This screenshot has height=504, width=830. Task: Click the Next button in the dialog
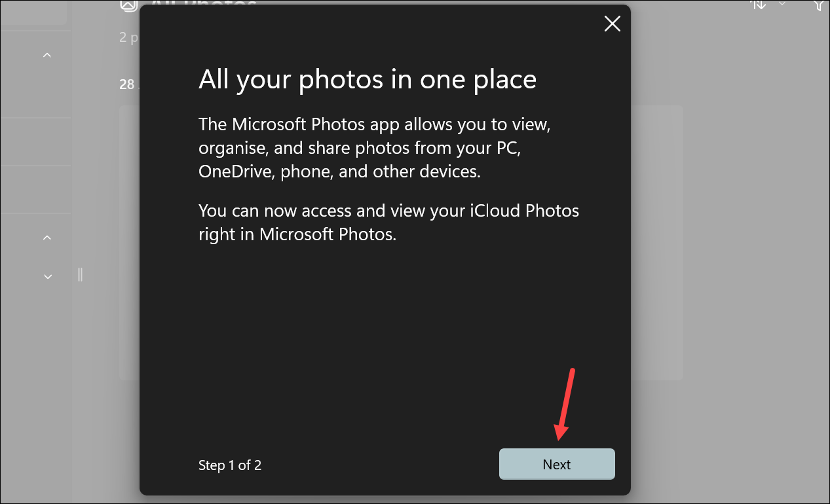click(557, 464)
